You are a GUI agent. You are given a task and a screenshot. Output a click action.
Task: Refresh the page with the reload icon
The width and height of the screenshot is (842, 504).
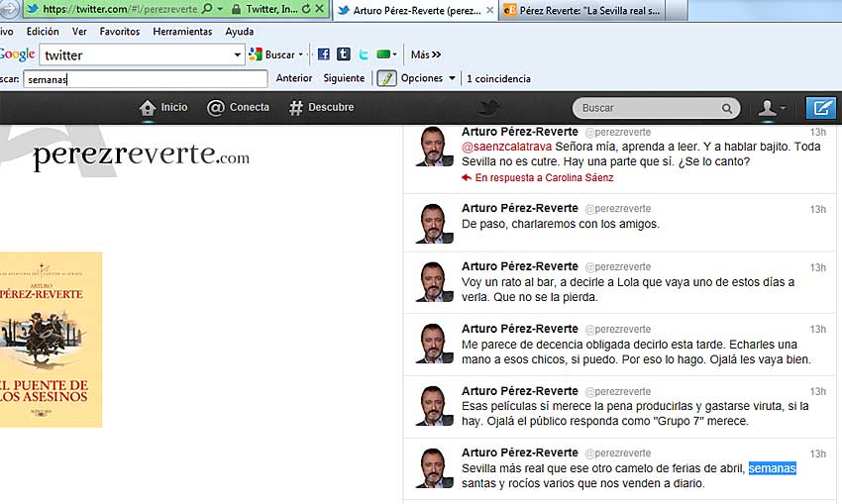click(x=305, y=9)
